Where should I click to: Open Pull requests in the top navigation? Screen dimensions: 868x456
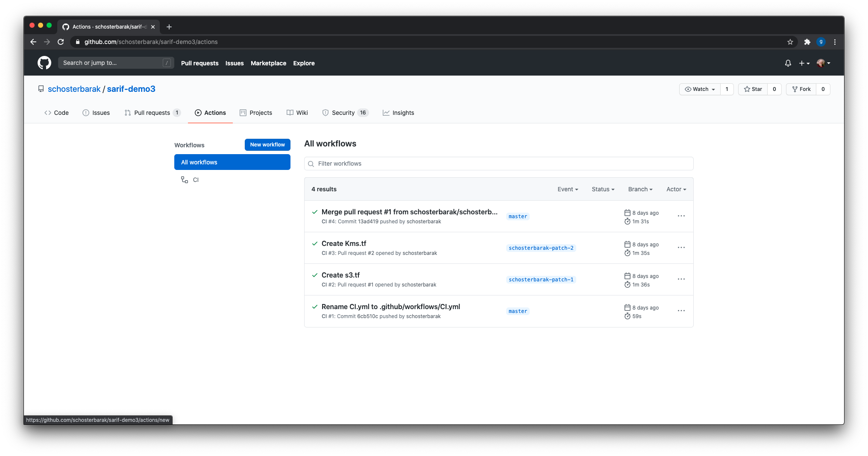pos(199,63)
